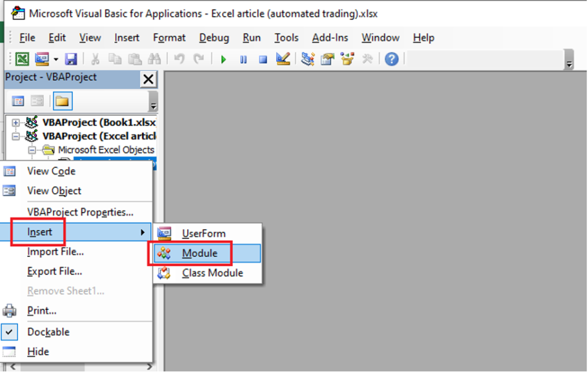Open the Object Browser from the toolbar
588x372 pixels.
click(347, 59)
